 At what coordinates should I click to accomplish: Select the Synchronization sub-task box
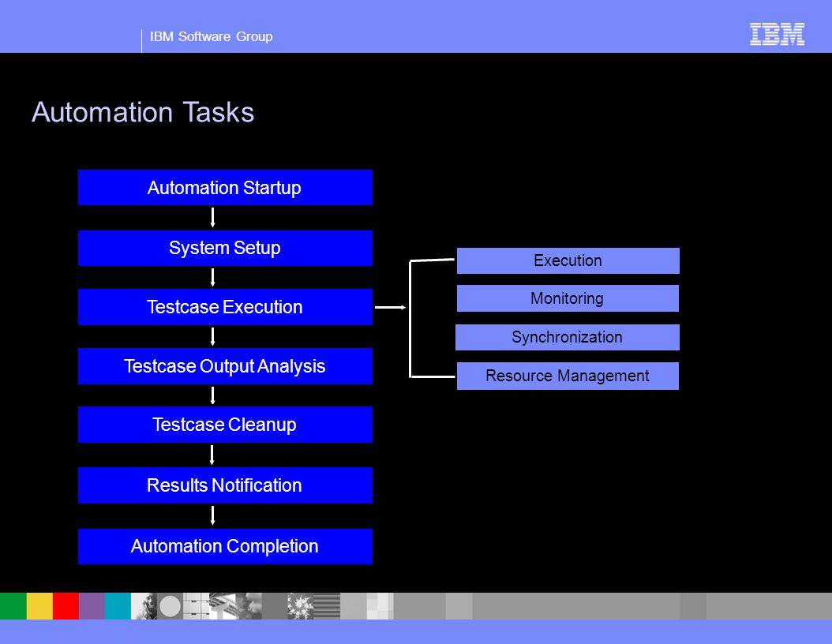pyautogui.click(x=568, y=337)
